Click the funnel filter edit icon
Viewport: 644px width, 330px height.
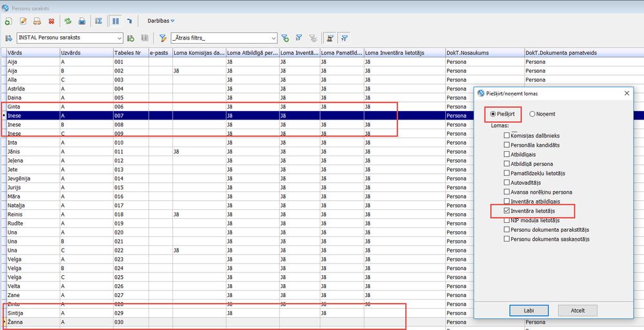click(163, 38)
